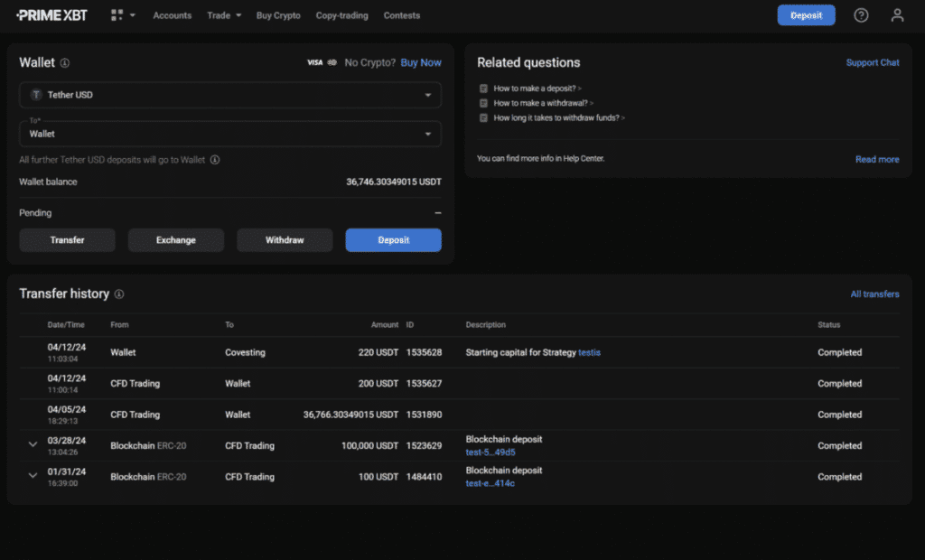925x560 pixels.
Task: Open the user profile icon
Action: (x=897, y=15)
